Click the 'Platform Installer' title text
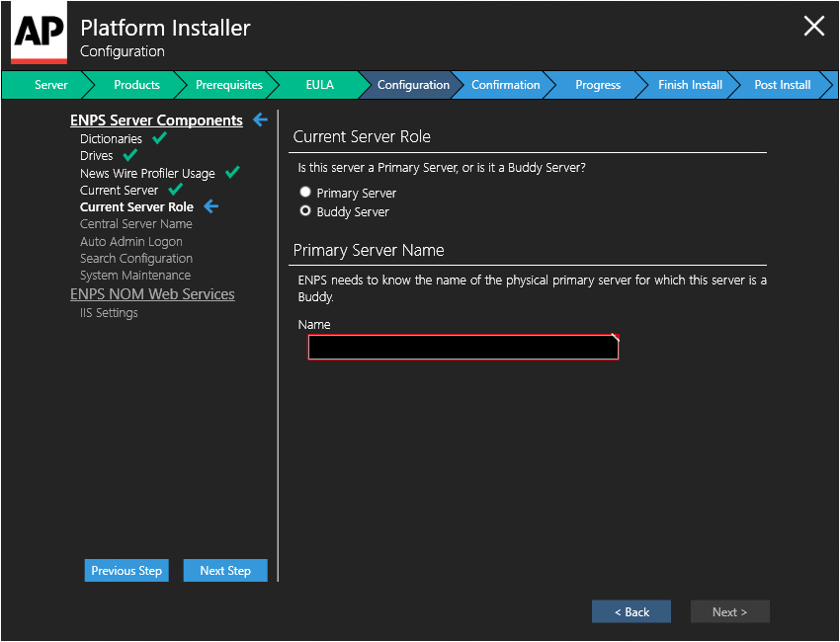Image resolution: width=840 pixels, height=642 pixels. pyautogui.click(x=165, y=28)
